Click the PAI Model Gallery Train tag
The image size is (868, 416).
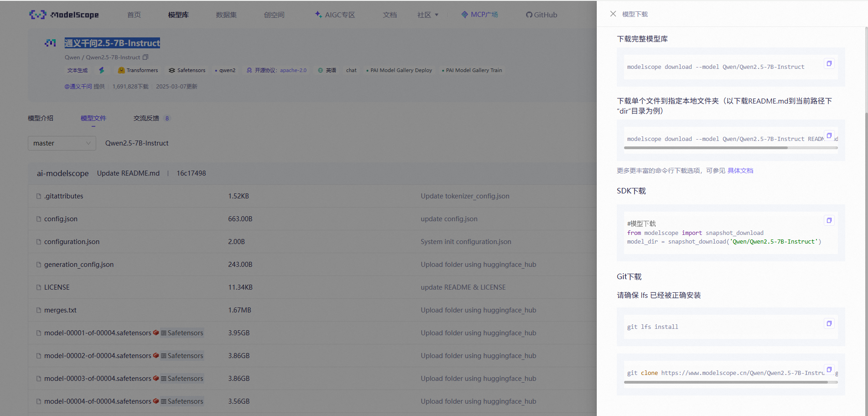point(472,70)
